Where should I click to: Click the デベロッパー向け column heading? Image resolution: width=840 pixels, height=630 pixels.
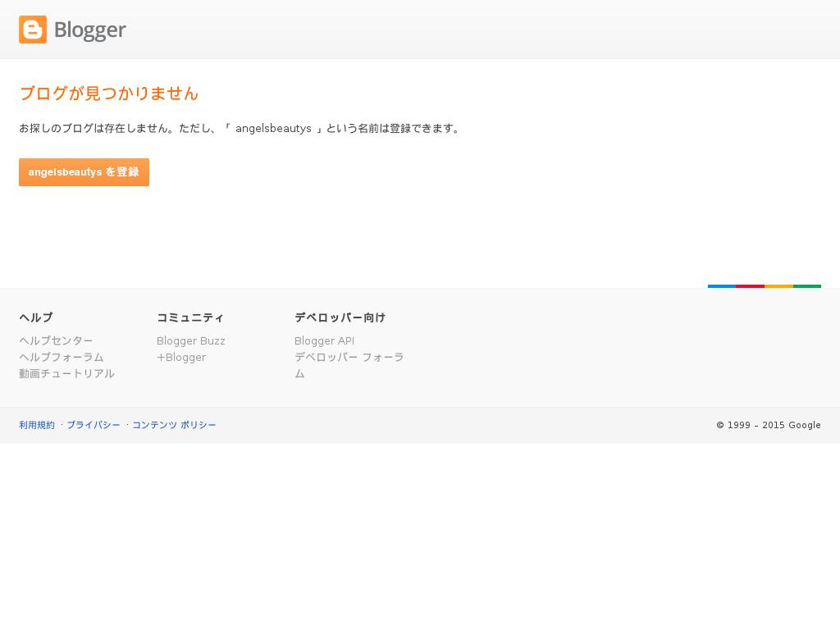tap(340, 317)
